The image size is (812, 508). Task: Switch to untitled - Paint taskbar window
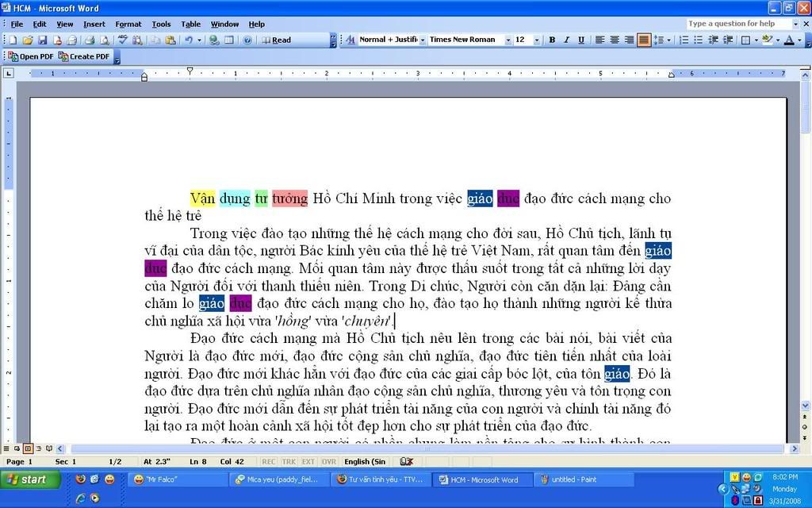point(584,479)
